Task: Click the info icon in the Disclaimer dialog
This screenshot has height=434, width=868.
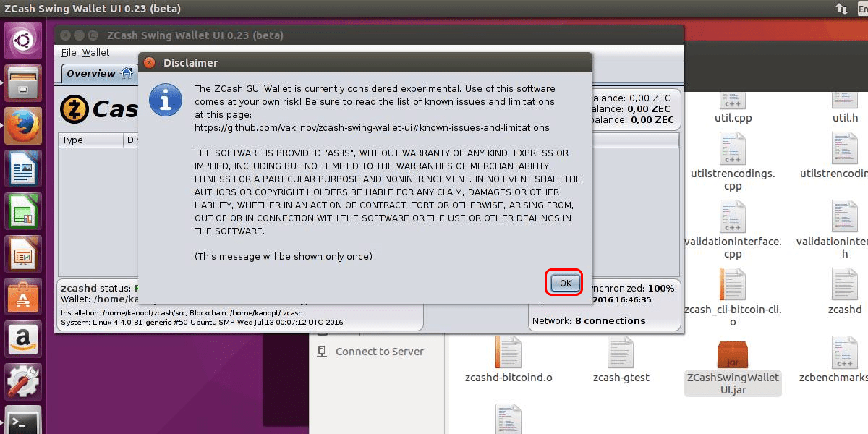Action: pyautogui.click(x=166, y=100)
